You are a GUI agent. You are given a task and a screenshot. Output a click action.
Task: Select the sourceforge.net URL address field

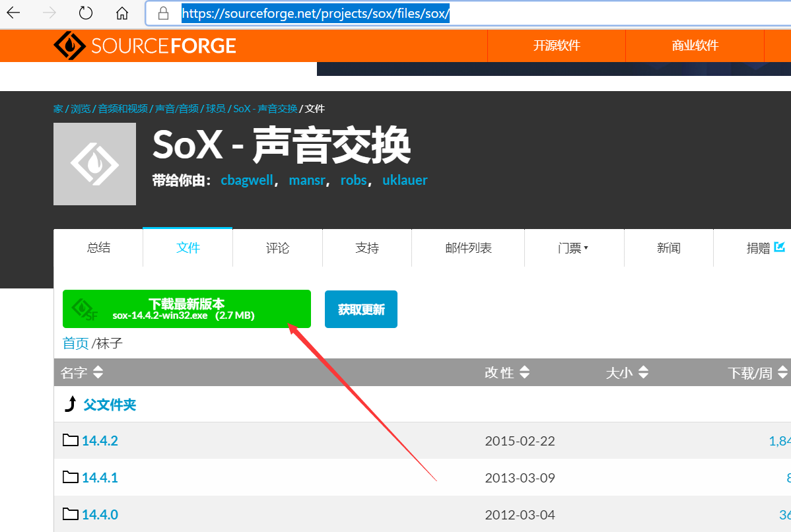[469, 13]
